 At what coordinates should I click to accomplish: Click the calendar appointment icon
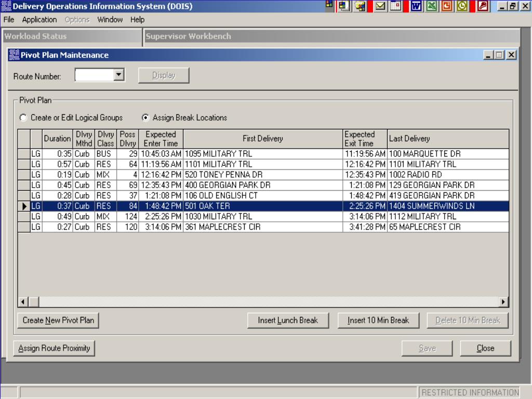[x=395, y=6]
